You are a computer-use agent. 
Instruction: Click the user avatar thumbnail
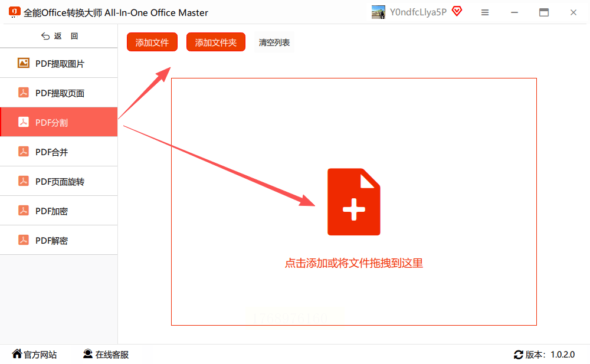coord(378,12)
